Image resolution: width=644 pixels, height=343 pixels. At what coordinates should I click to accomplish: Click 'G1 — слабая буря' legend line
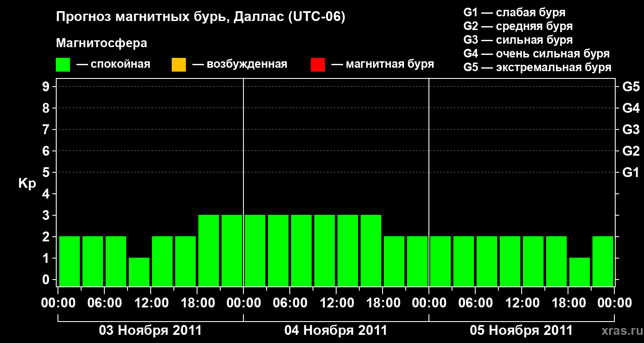[514, 12]
